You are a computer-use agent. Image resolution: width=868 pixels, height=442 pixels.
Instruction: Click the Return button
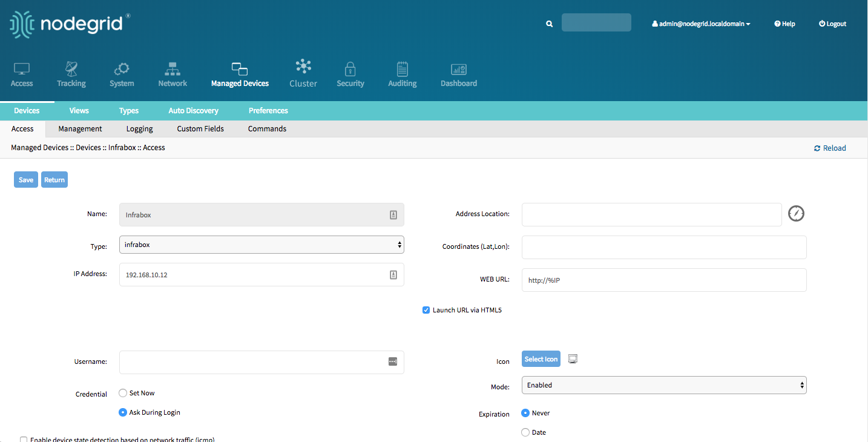54,180
